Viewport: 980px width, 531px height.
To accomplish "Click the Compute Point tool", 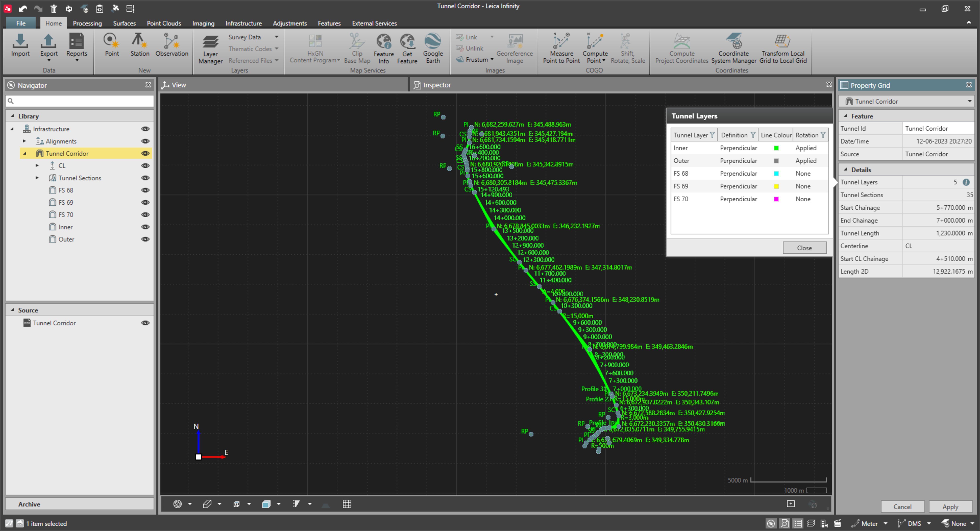I will (595, 49).
